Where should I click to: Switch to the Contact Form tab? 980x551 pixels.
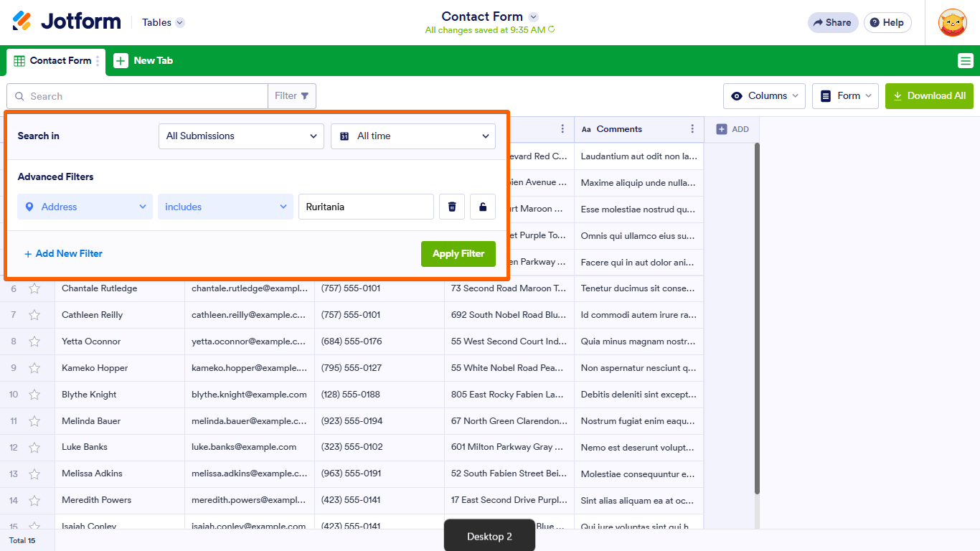[x=54, y=61]
